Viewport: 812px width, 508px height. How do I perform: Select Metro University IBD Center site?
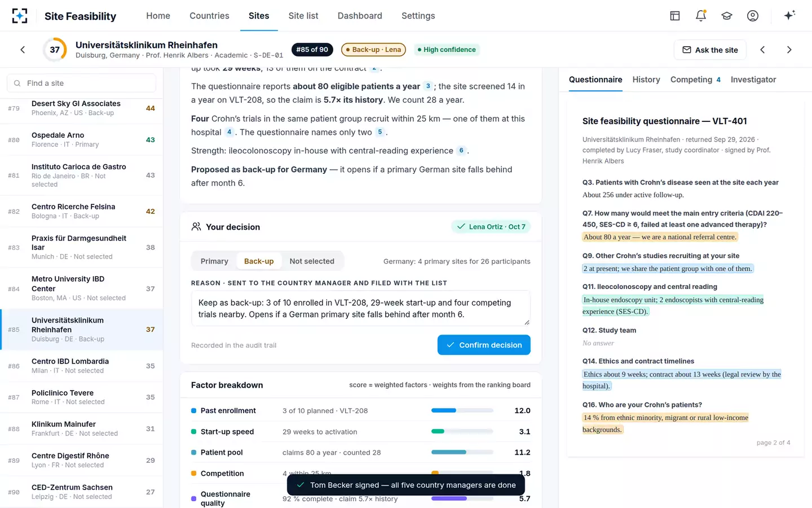[82, 288]
